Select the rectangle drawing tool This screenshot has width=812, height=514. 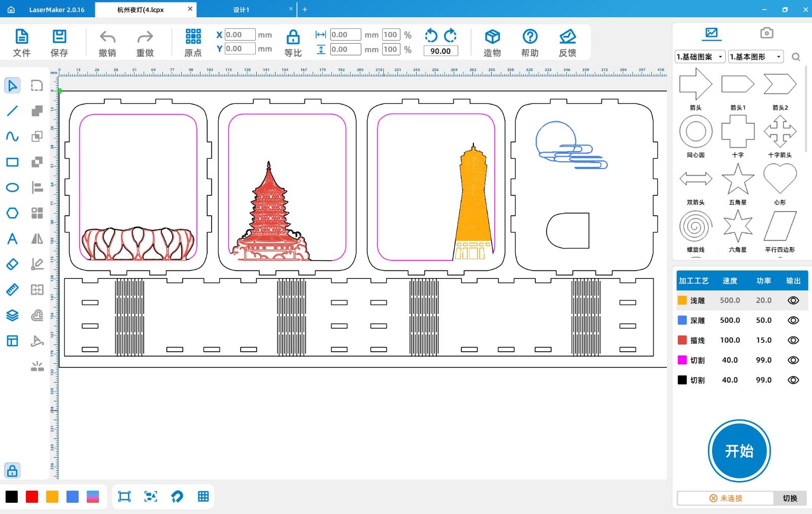point(12,162)
